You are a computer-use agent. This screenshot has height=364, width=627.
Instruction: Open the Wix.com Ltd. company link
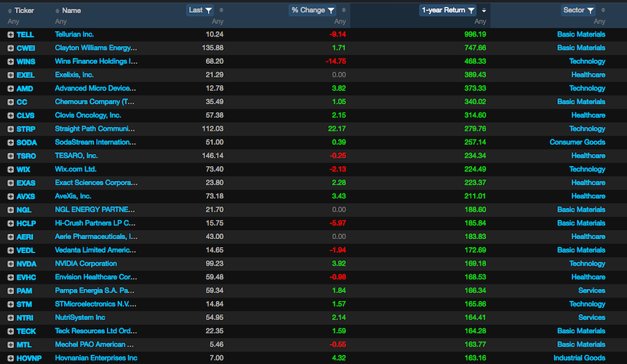coord(76,169)
